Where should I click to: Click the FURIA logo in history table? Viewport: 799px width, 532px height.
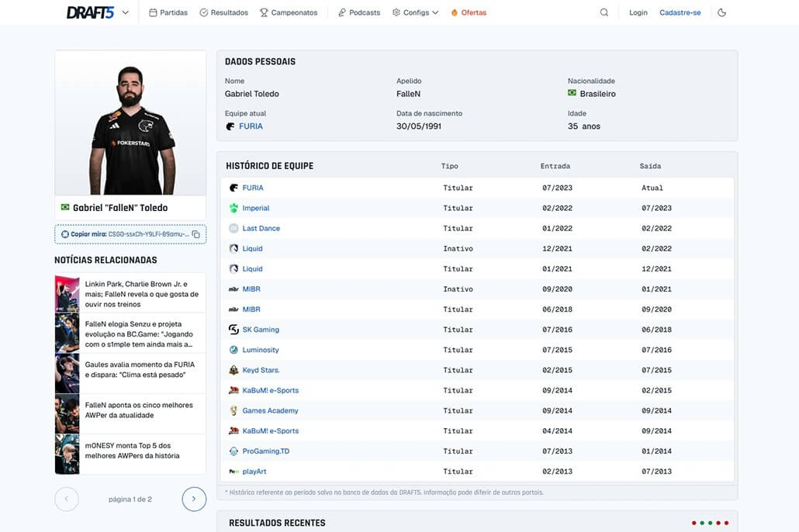point(233,188)
